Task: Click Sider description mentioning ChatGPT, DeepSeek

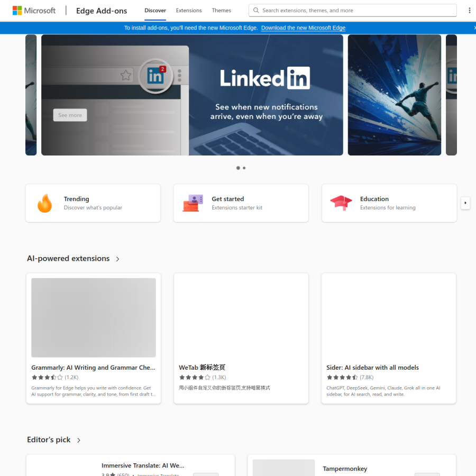Action: [x=383, y=391]
